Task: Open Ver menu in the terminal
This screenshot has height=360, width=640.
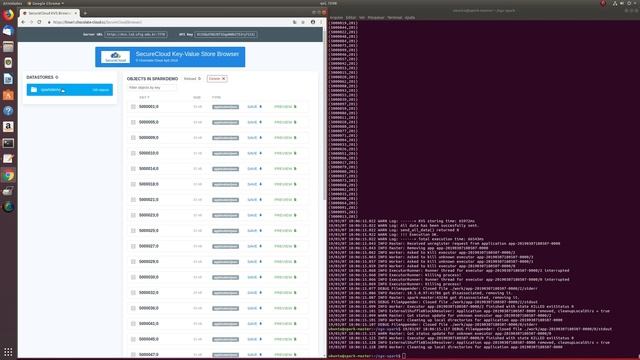Action: 362,18
